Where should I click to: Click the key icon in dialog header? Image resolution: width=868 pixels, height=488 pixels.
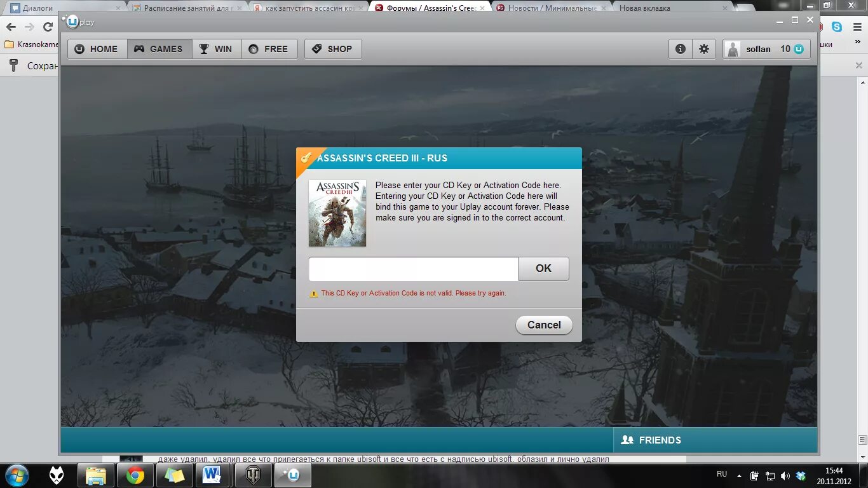point(306,158)
